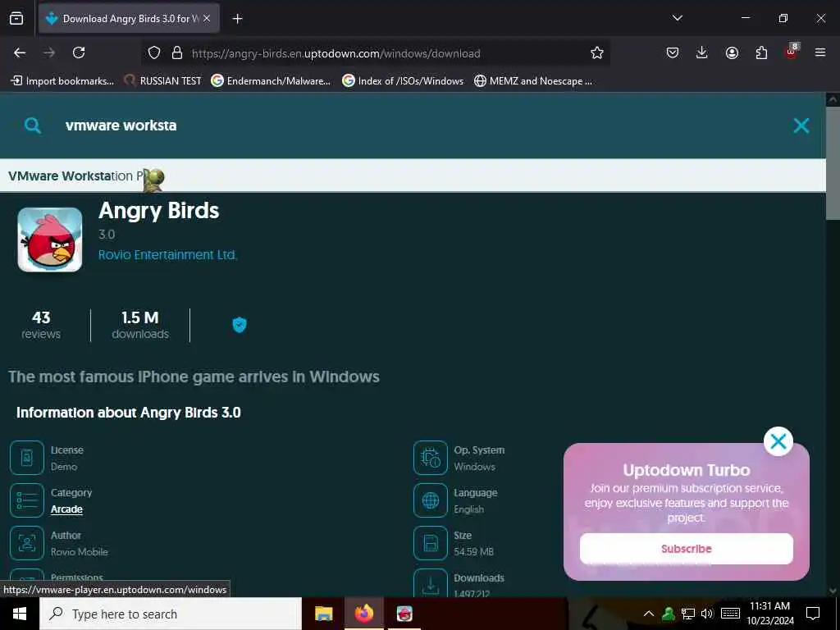Open the Index of /ISOs/Windows bookmark

[402, 81]
